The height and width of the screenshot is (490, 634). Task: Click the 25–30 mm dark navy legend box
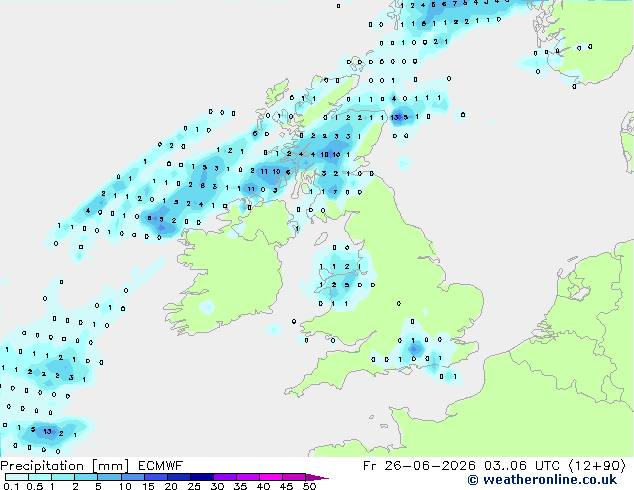coord(201,477)
